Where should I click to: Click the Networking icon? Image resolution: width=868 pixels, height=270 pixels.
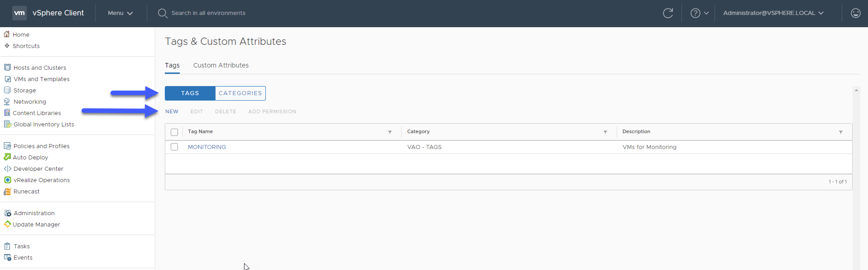(7, 101)
